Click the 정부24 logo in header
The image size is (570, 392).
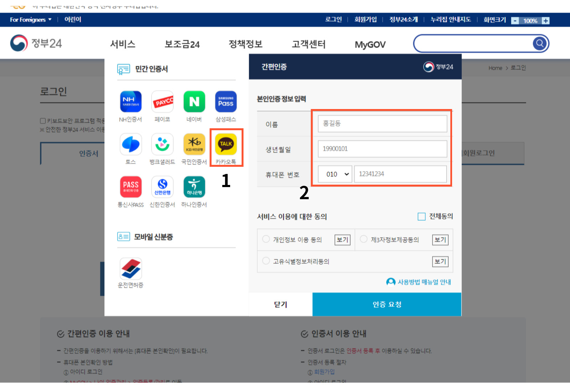coord(36,43)
